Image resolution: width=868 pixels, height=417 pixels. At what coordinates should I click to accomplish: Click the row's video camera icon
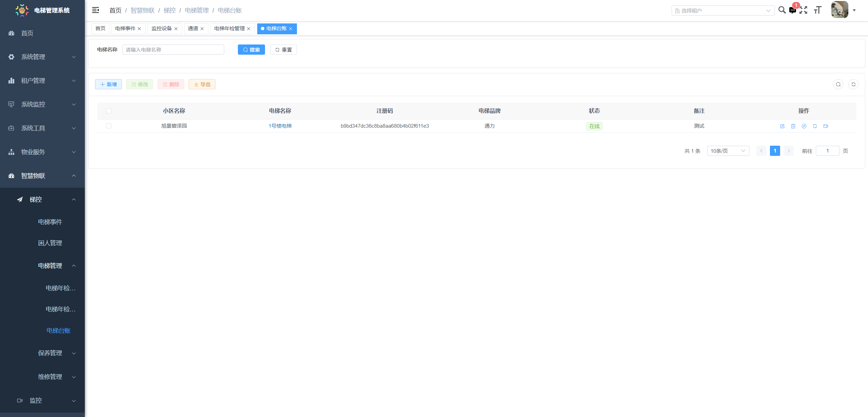point(826,126)
